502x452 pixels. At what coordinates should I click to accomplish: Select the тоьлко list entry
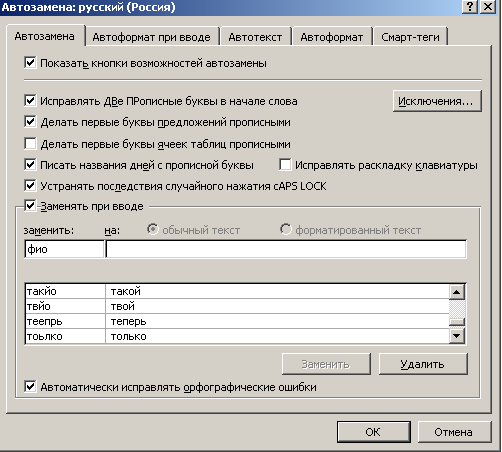point(65,336)
